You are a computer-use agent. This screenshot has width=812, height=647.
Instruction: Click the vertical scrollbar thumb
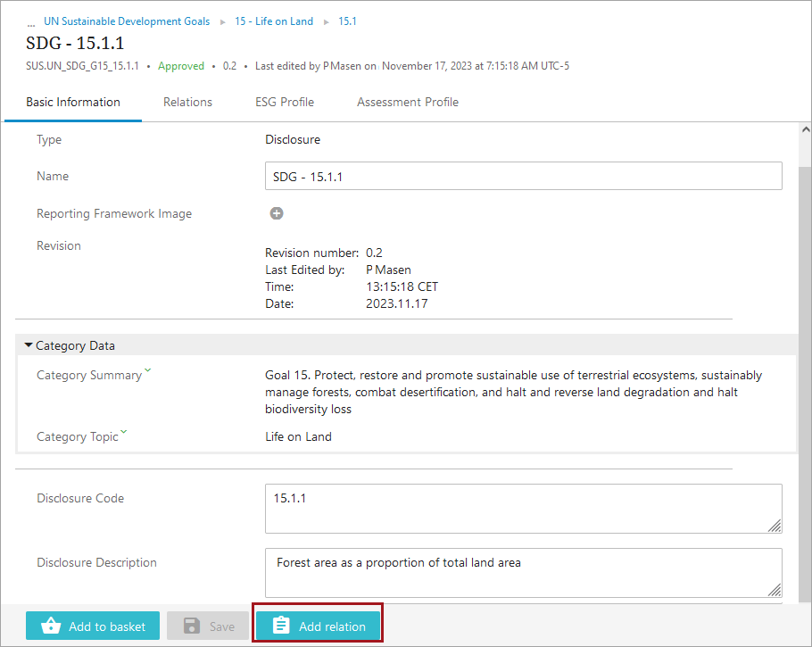coord(804,357)
